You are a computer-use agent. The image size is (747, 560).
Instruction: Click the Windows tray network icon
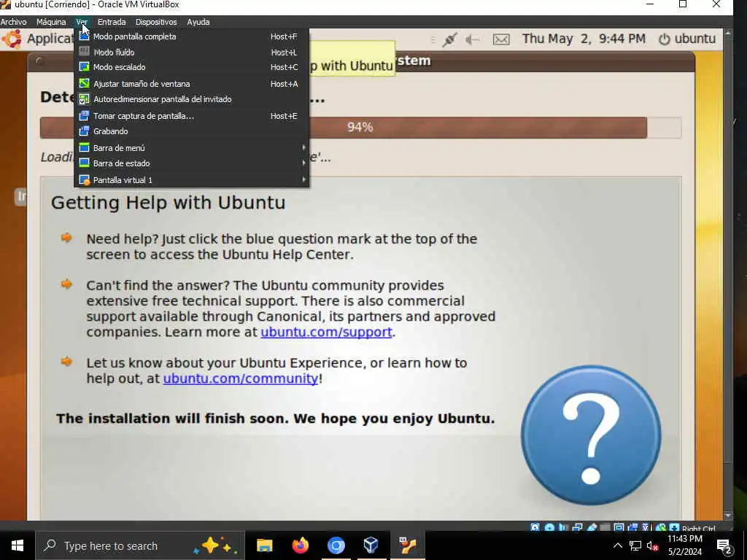pyautogui.click(x=635, y=545)
